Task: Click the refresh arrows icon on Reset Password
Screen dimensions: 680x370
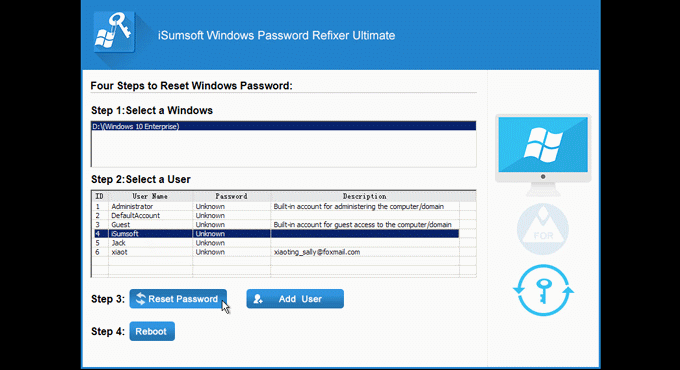Action: (x=141, y=298)
